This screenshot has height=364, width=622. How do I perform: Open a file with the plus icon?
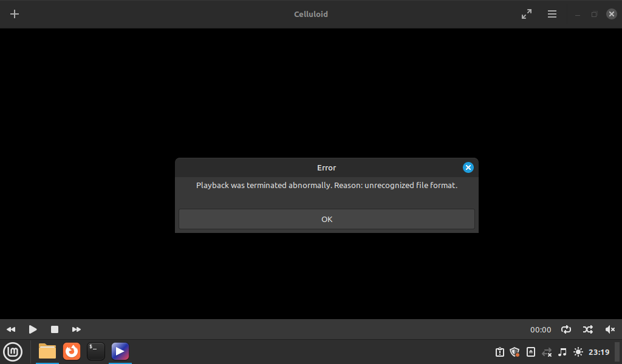15,14
